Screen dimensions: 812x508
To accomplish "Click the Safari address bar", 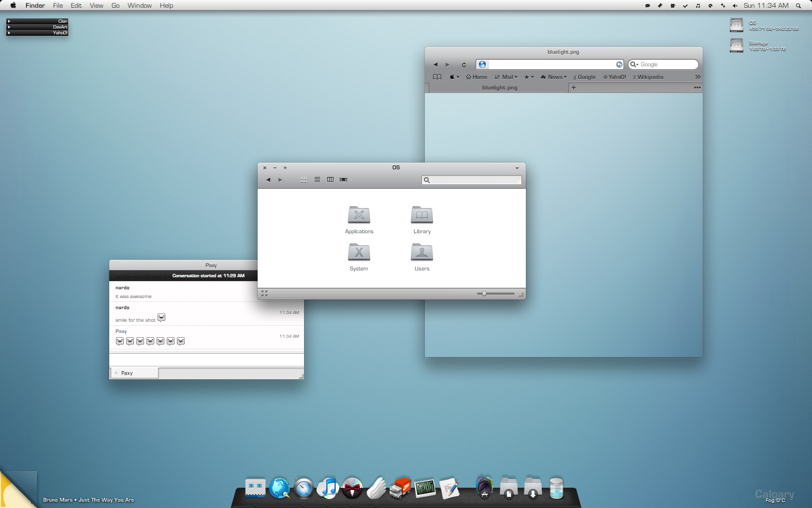I will coord(550,64).
